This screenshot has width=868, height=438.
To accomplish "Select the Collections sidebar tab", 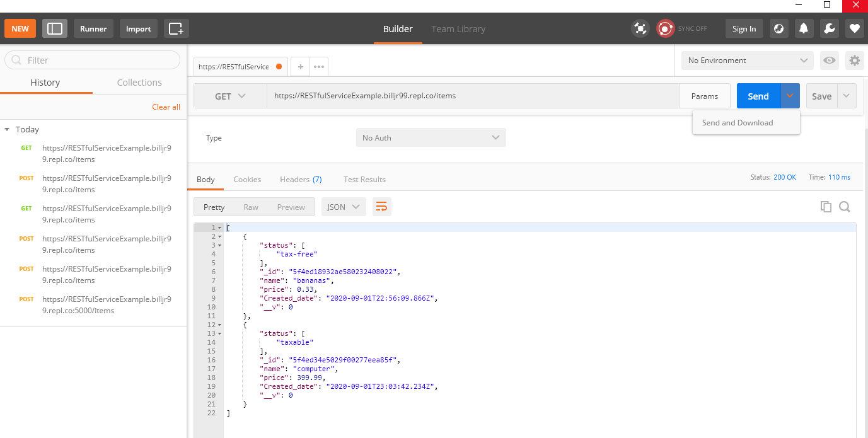I will pyautogui.click(x=139, y=83).
